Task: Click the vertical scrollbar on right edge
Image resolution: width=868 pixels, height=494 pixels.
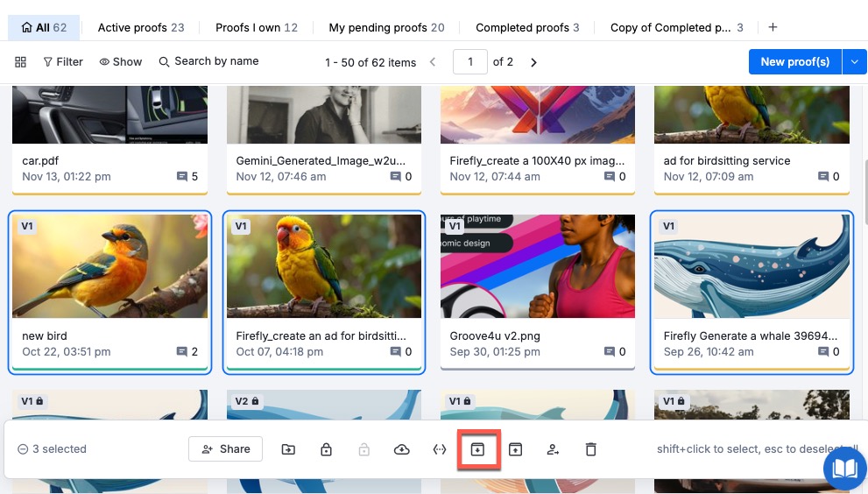Action: coord(864,191)
